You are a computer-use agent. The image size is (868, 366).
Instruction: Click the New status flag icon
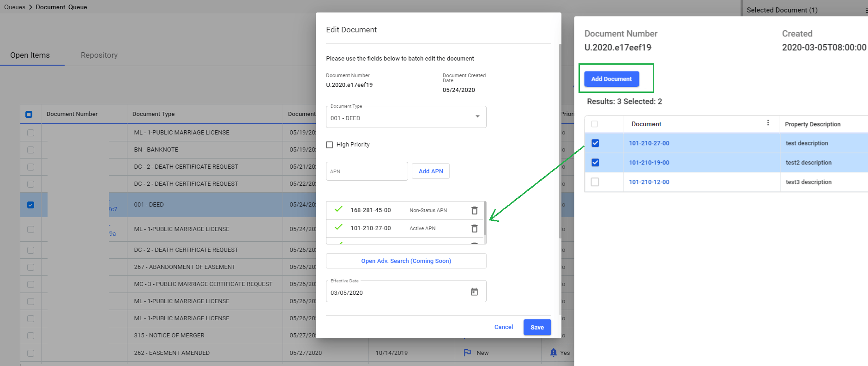point(467,353)
